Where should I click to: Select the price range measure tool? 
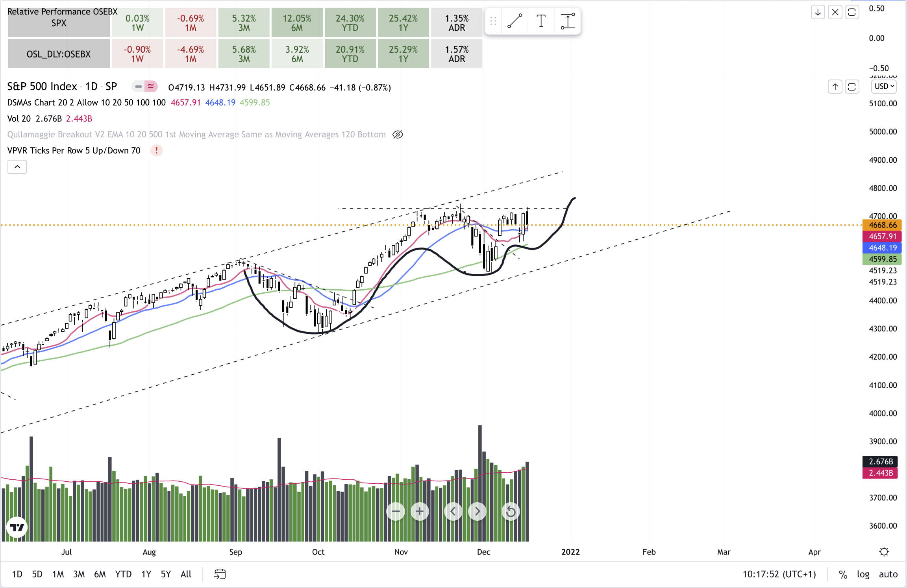[568, 21]
